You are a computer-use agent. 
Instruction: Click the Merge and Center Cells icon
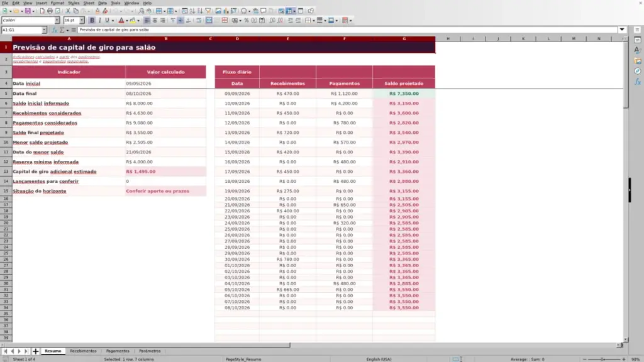click(209, 20)
